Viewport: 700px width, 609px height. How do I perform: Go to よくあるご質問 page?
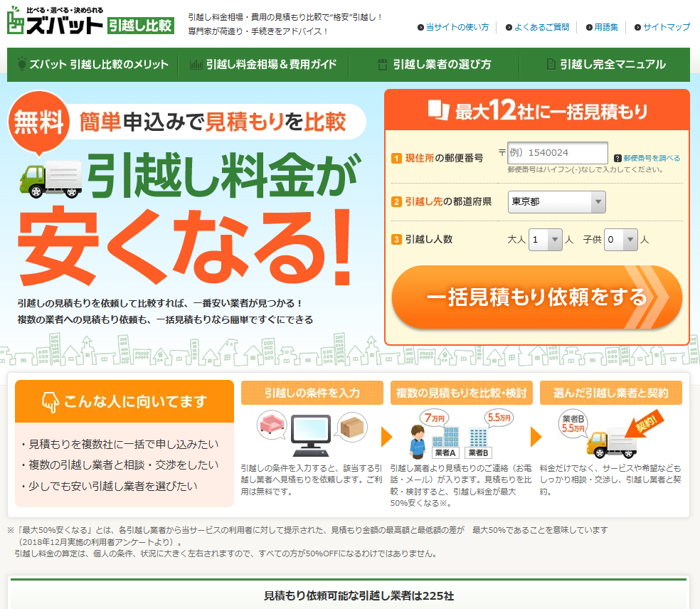(x=541, y=27)
